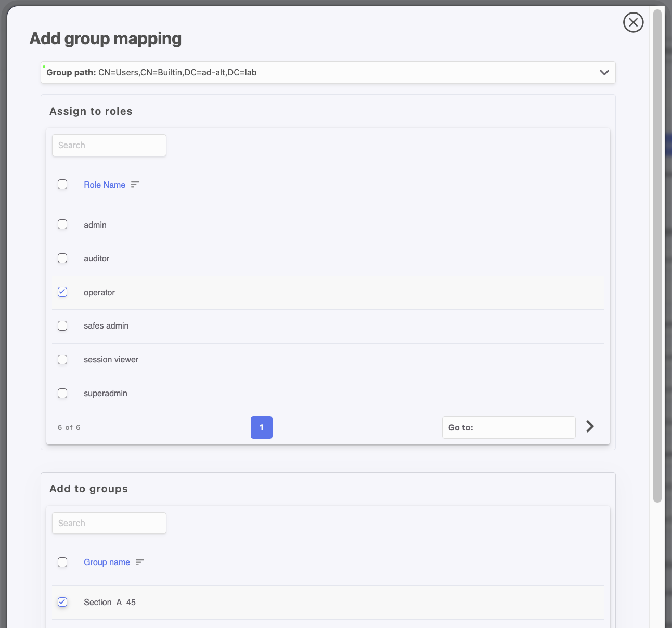Uncheck the Section_A_45 group checkbox
Image resolution: width=672 pixels, height=628 pixels.
(62, 602)
